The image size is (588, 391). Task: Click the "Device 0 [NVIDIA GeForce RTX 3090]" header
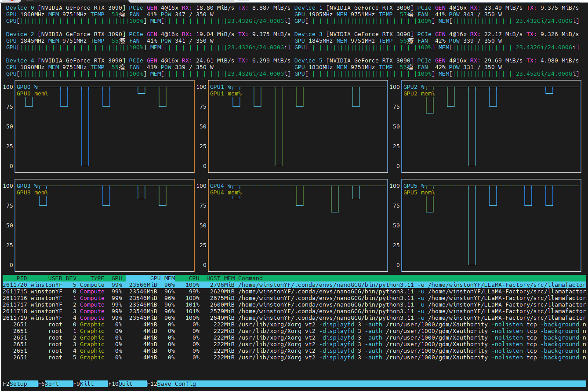[66, 8]
